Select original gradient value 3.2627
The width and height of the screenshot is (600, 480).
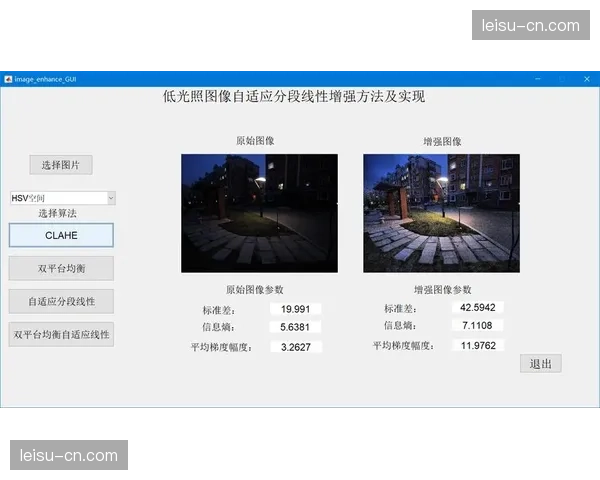(x=296, y=347)
